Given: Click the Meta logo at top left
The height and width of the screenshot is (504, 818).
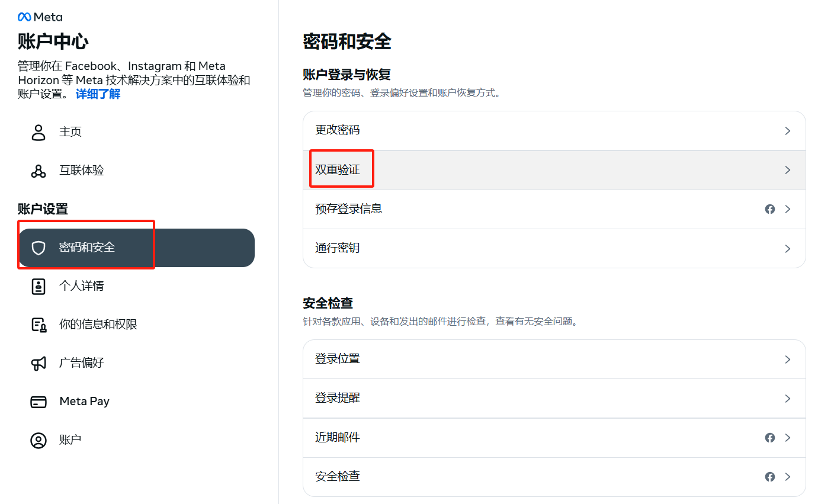Looking at the screenshot, I should [x=40, y=17].
